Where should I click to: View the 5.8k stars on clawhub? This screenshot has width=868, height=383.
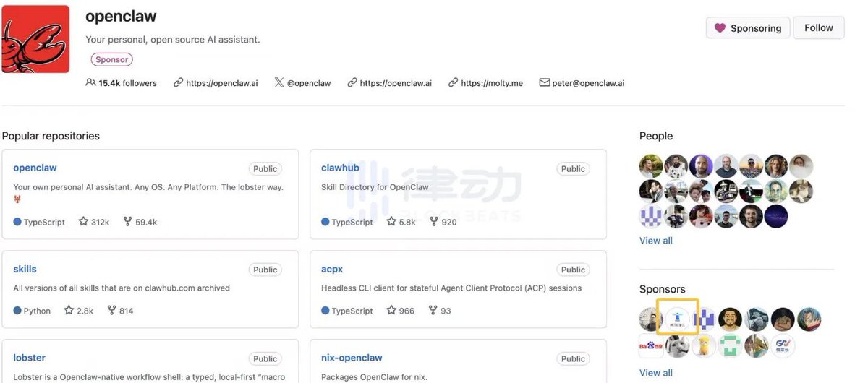pos(401,222)
